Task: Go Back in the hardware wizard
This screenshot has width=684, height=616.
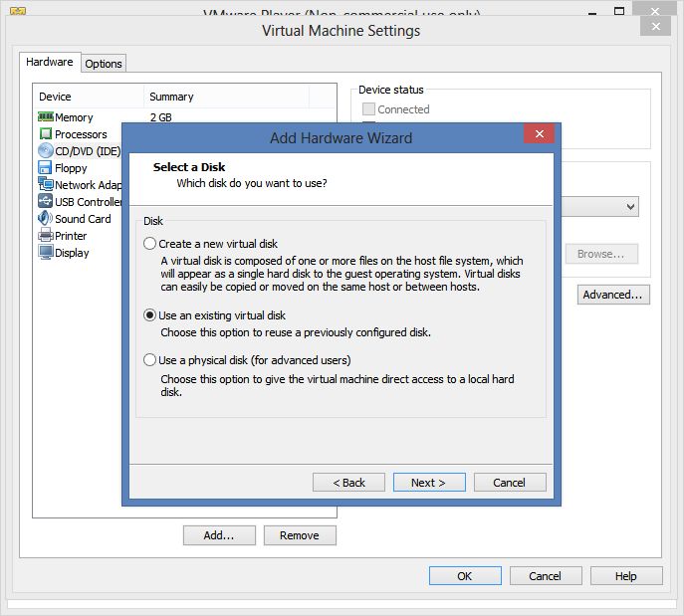Action: [x=349, y=483]
